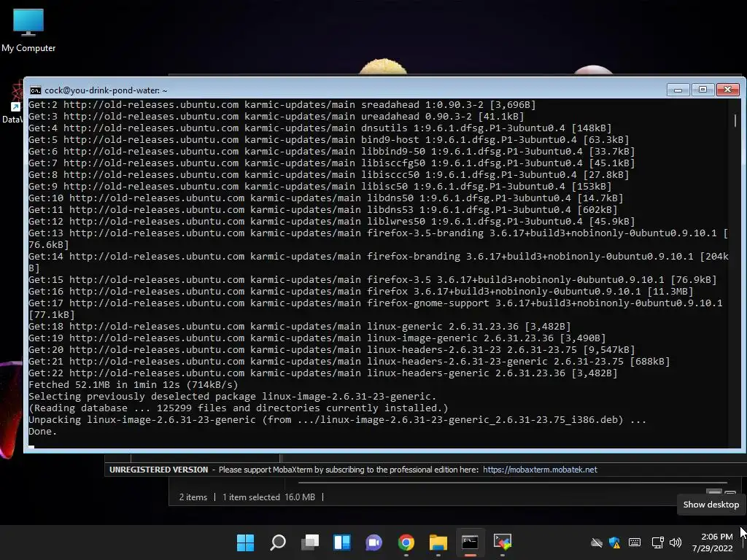Click the Get:2 sreadahead terminal line
This screenshot has width=747, height=560.
(282, 105)
